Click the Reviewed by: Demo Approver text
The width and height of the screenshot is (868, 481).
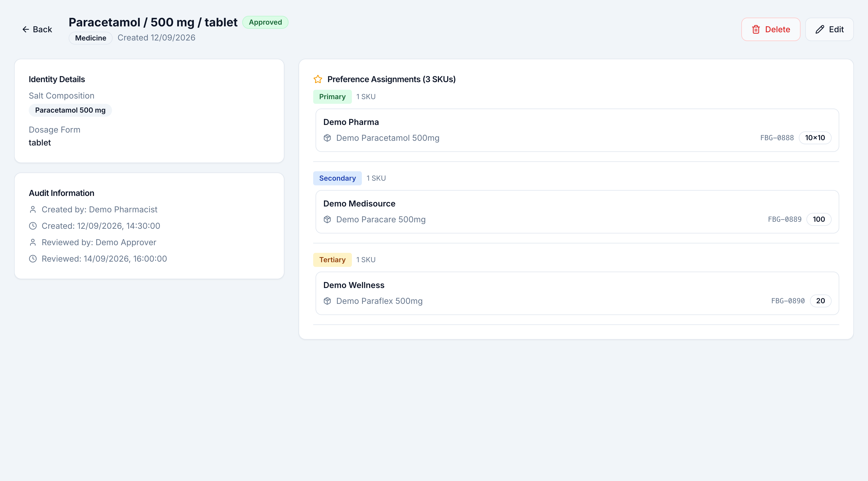click(x=99, y=242)
